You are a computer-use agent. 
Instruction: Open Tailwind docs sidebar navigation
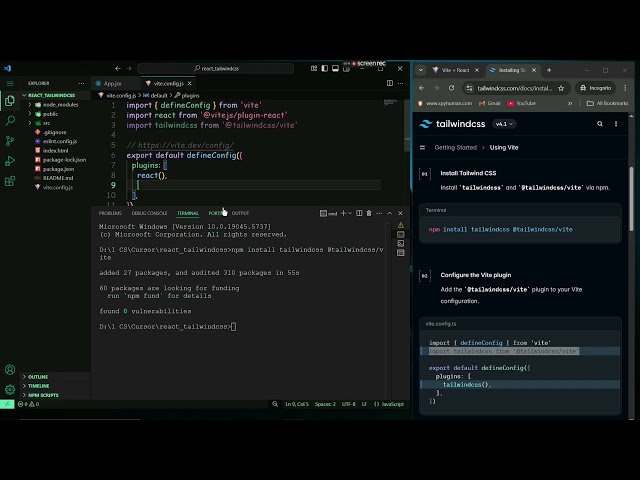coord(422,147)
